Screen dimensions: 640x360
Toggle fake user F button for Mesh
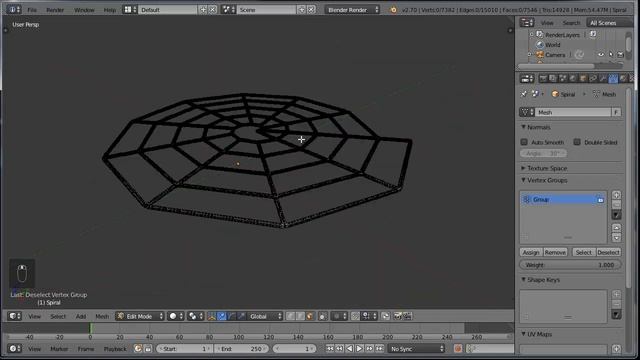click(616, 112)
